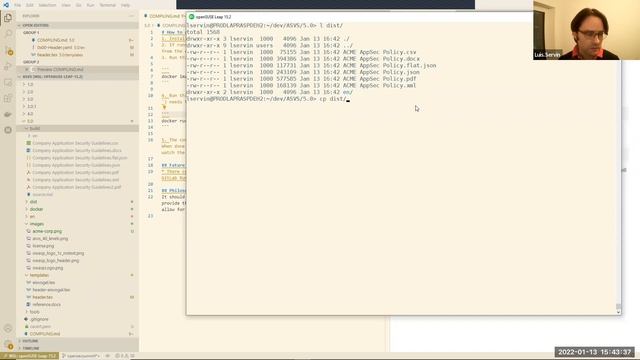
Task: Click 'ACME AppSec Policy.pdf' in terminal listing
Action: tap(380, 79)
